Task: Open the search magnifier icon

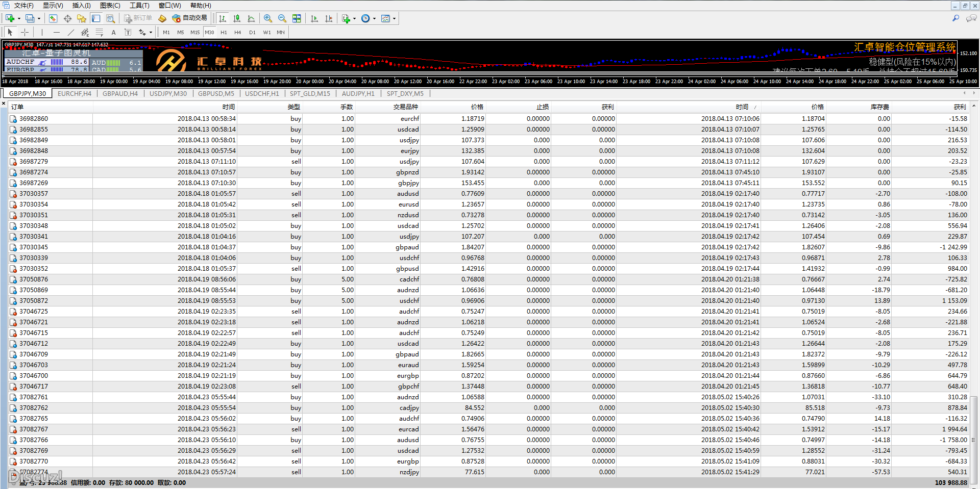Action: (956, 18)
